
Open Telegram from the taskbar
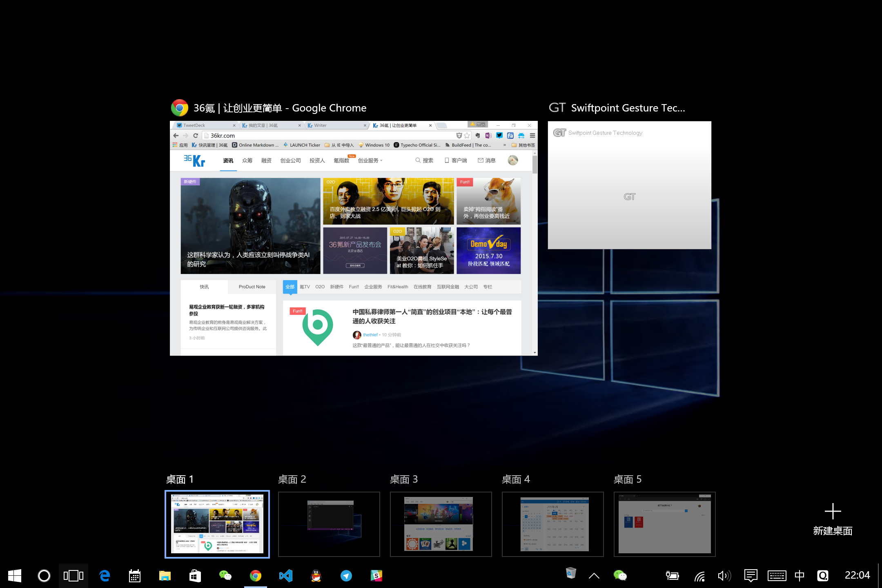tap(346, 576)
